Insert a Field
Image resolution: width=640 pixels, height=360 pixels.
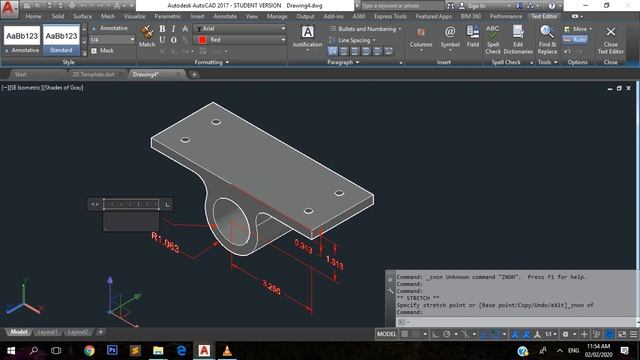click(x=473, y=37)
